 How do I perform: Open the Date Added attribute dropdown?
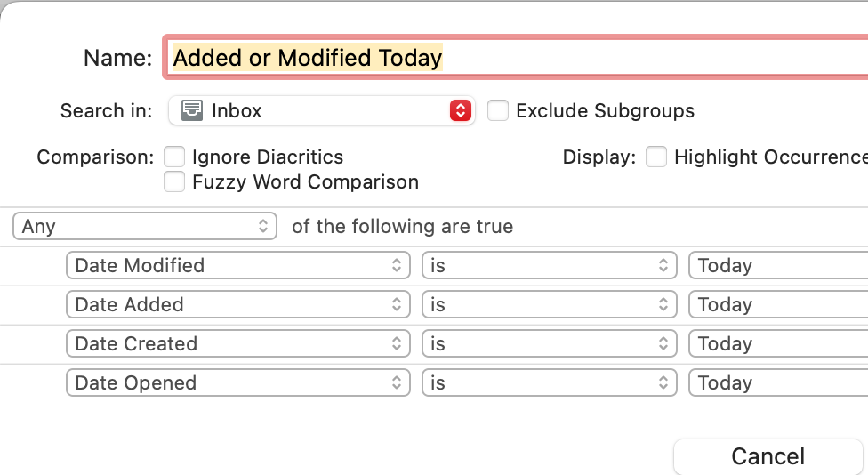[237, 304]
